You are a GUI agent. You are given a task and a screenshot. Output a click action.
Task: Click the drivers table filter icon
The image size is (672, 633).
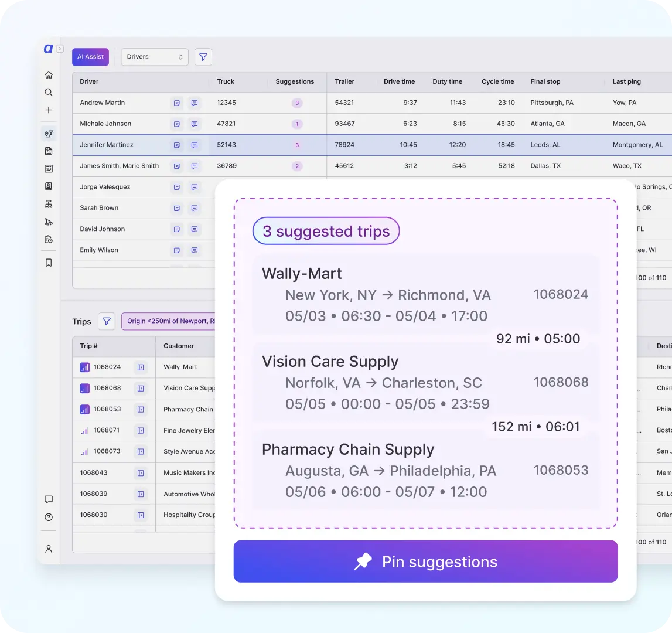pyautogui.click(x=203, y=57)
